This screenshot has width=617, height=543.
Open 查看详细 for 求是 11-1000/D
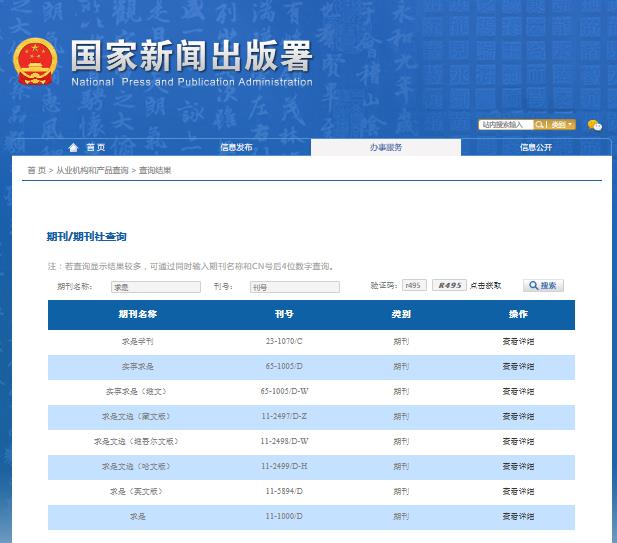518,517
